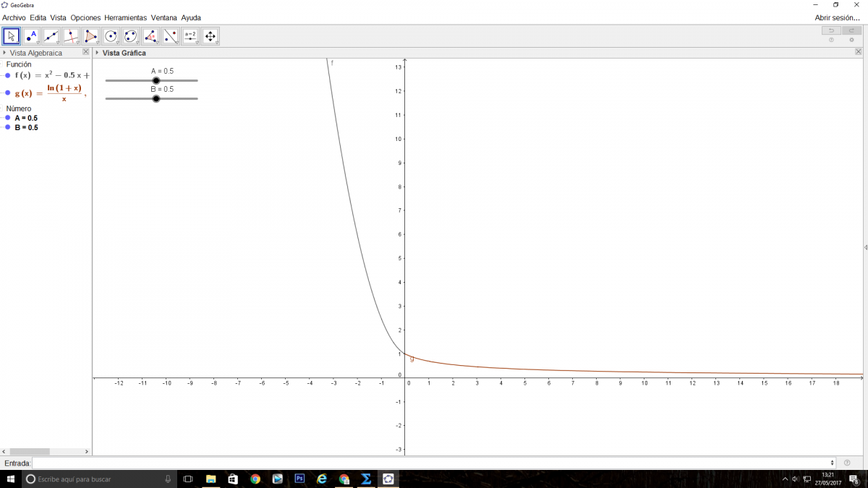The height and width of the screenshot is (488, 868).
Task: Open the Herramientas menu
Action: coord(125,17)
